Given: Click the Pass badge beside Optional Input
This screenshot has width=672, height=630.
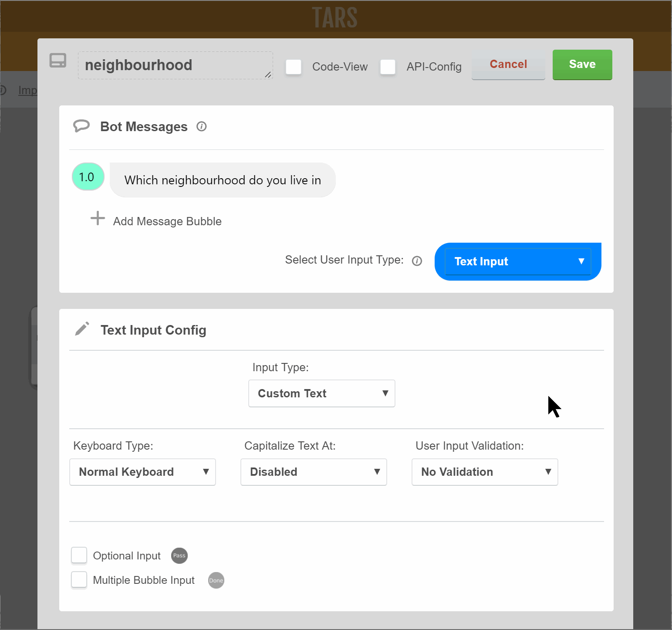Looking at the screenshot, I should pyautogui.click(x=179, y=555).
